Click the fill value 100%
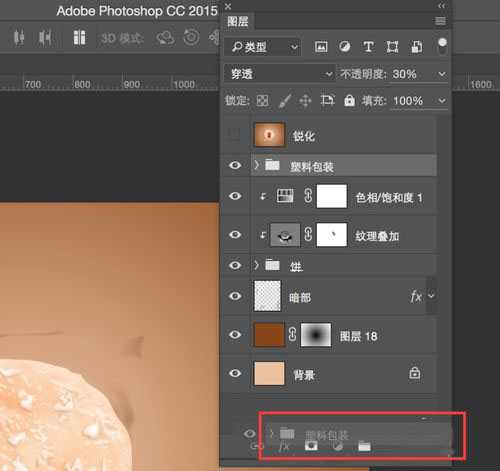This screenshot has height=471, width=500. point(408,101)
